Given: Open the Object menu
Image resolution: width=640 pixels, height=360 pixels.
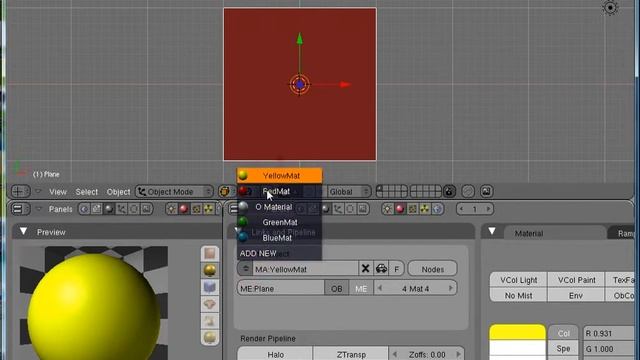Looking at the screenshot, I should (118, 191).
